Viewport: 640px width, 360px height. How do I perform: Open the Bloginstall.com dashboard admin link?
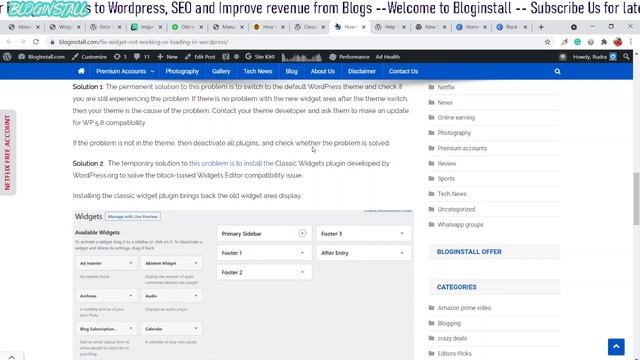[x=42, y=57]
